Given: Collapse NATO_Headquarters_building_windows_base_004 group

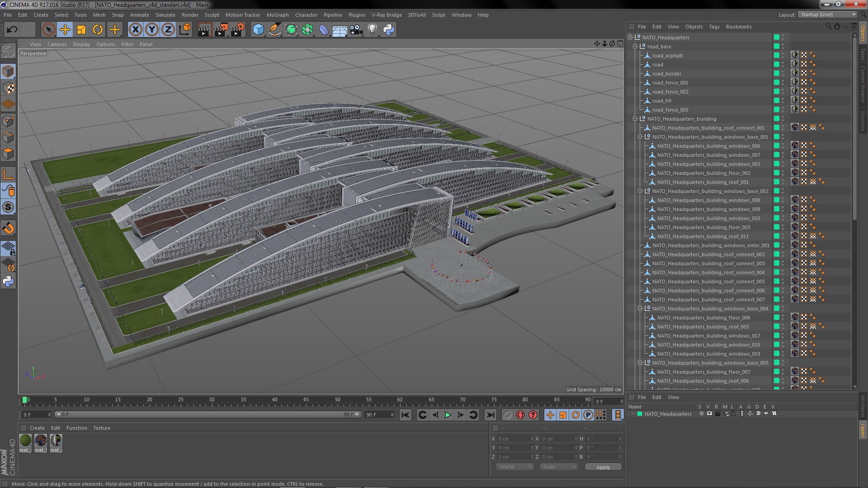Looking at the screenshot, I should 640,309.
